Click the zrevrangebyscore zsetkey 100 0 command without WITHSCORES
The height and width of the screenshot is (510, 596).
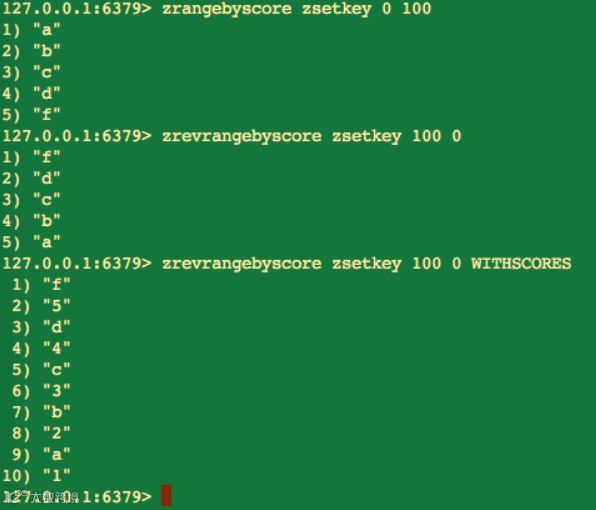tap(312, 136)
